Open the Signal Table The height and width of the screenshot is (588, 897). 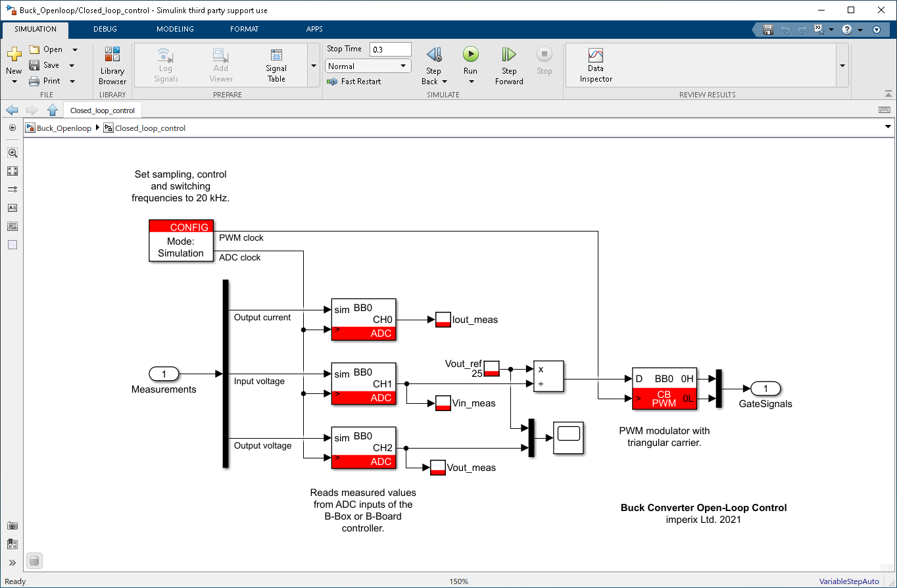click(276, 64)
